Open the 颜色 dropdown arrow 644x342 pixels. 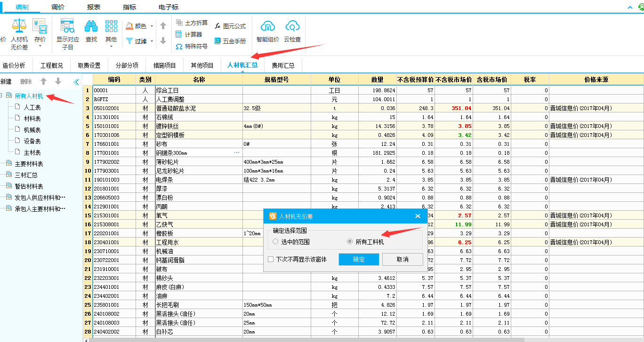pyautogui.click(x=152, y=26)
